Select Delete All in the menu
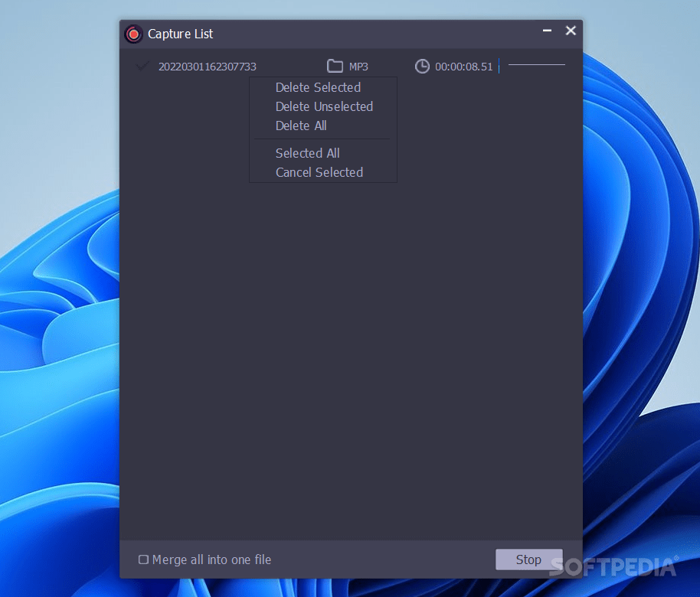Screen dimensions: 700x597 [301, 126]
